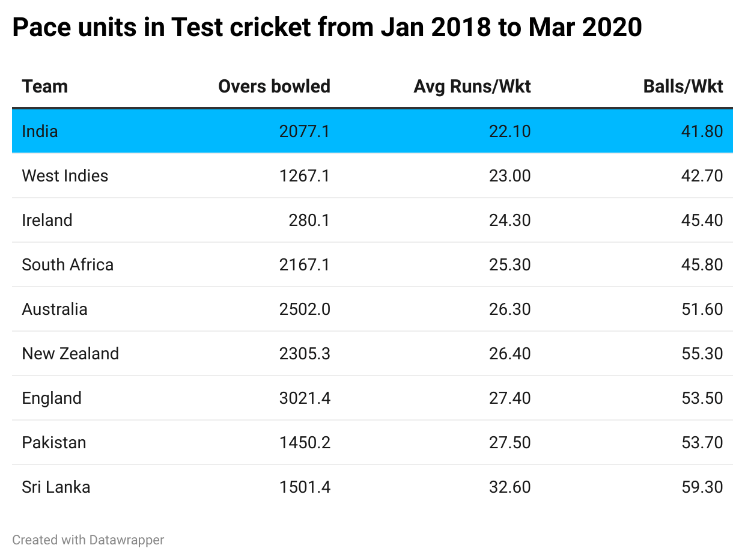Select the Balls/Wkt column header

tap(683, 87)
